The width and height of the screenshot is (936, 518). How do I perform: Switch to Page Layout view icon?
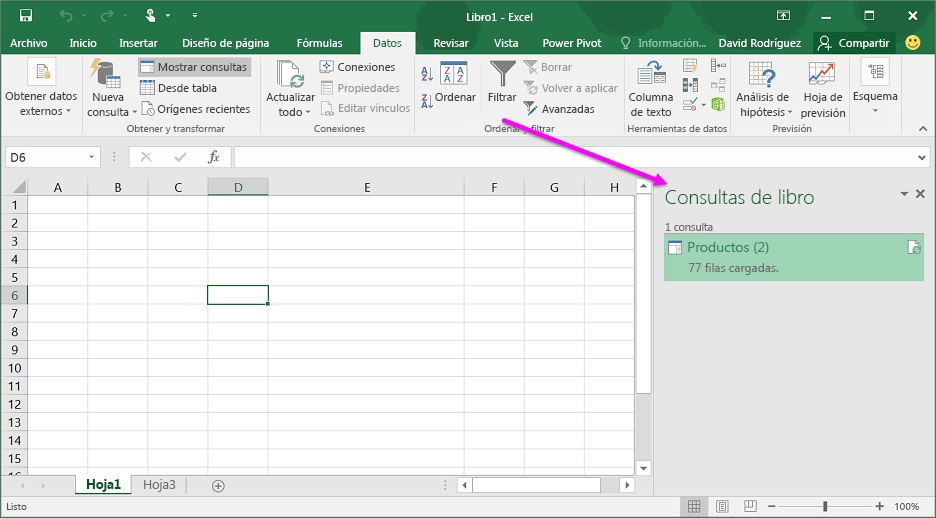coord(722,507)
